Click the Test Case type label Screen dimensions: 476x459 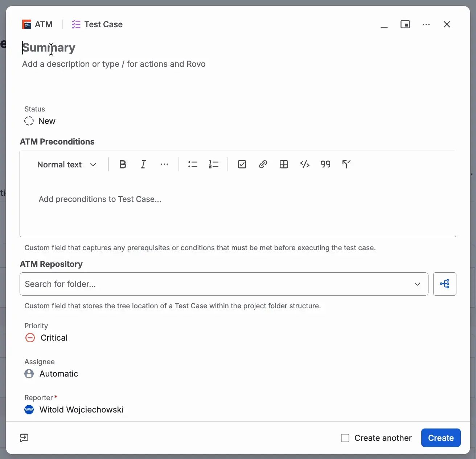(103, 24)
